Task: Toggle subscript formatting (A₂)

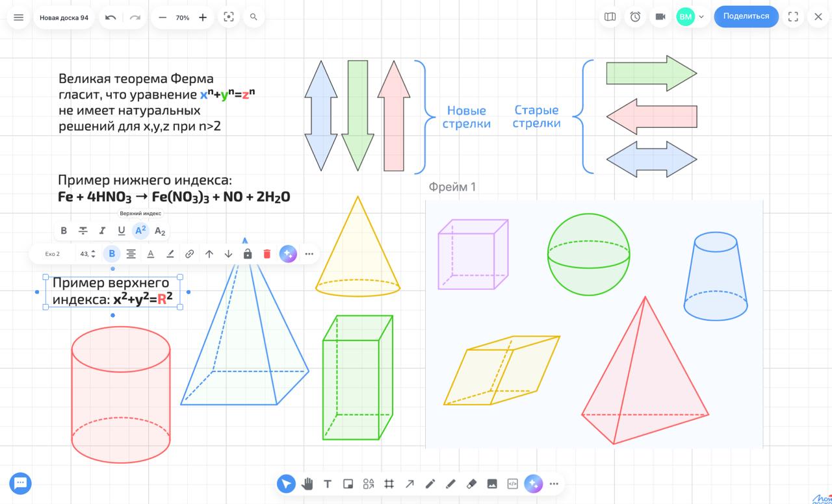Action: click(x=160, y=231)
